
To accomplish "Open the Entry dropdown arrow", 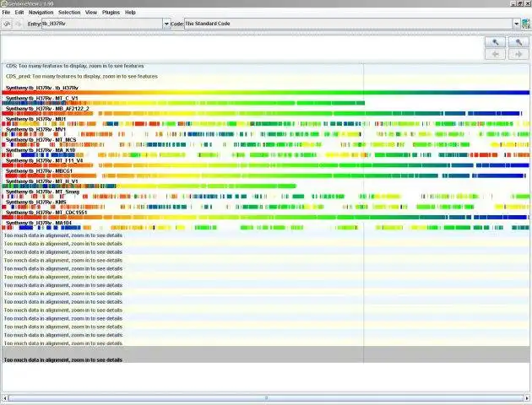I will point(166,24).
